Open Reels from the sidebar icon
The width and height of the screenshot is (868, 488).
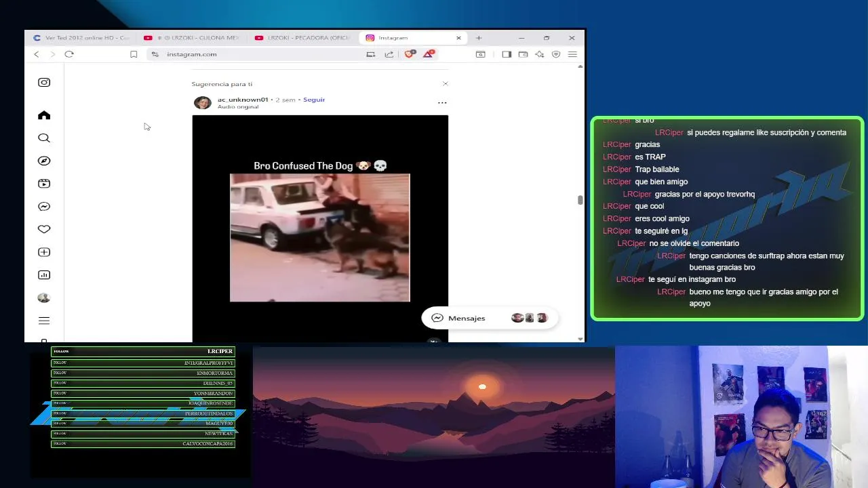coord(44,184)
